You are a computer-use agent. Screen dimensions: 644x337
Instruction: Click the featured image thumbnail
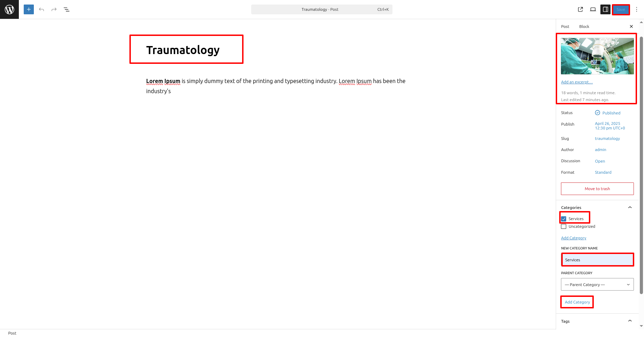pos(597,56)
